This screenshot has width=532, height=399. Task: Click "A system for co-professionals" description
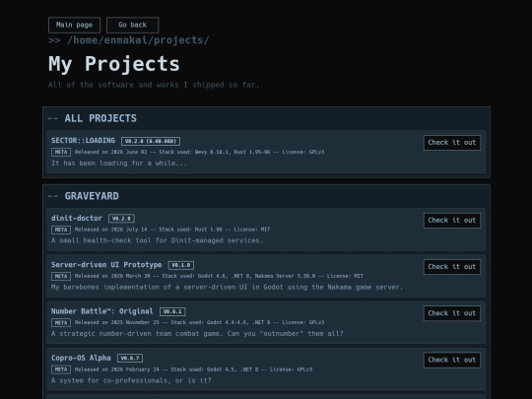(x=131, y=380)
